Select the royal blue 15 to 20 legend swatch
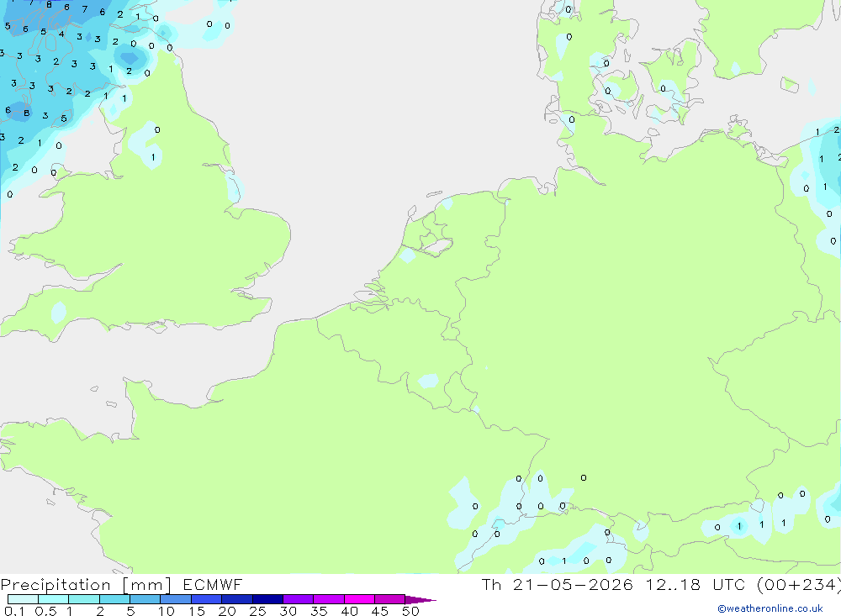The height and width of the screenshot is (616, 841). tap(207, 599)
